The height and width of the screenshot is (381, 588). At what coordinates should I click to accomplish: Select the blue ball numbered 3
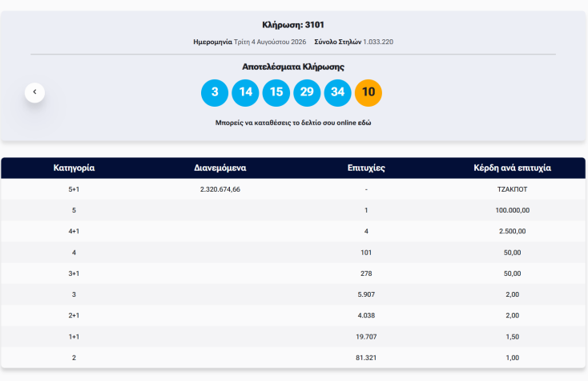click(x=215, y=93)
